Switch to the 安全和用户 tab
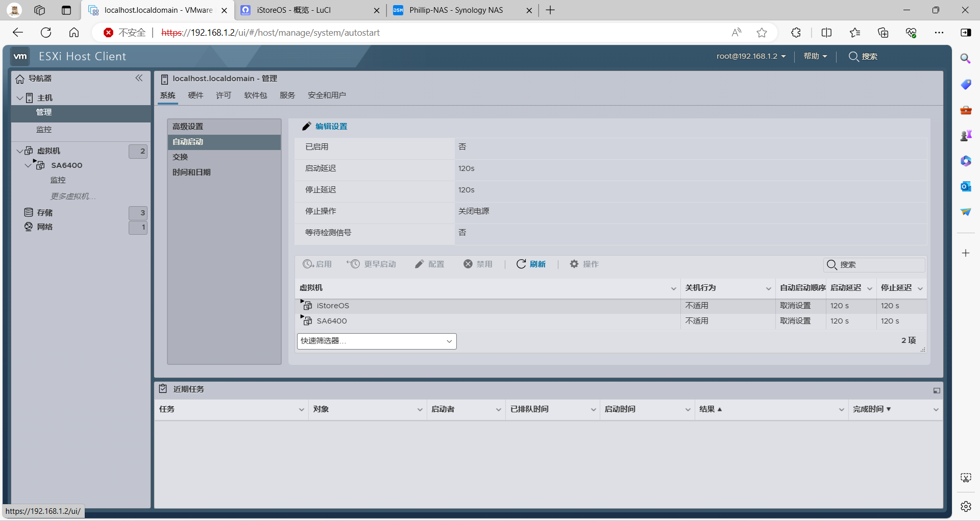The width and height of the screenshot is (980, 521). [327, 95]
